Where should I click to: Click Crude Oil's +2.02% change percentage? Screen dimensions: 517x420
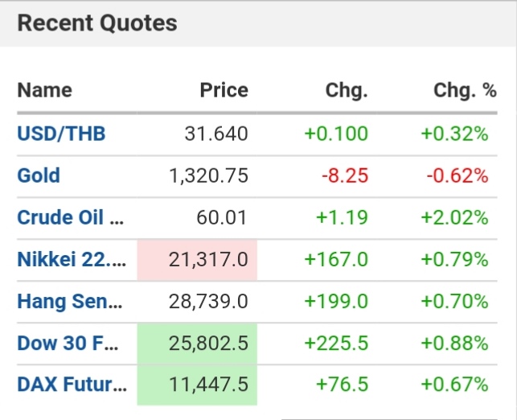tap(454, 217)
